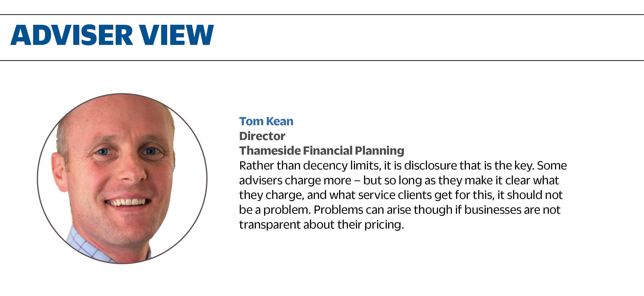The width and height of the screenshot is (644, 296).
Task: Select the Director job title text
Action: click(x=262, y=136)
